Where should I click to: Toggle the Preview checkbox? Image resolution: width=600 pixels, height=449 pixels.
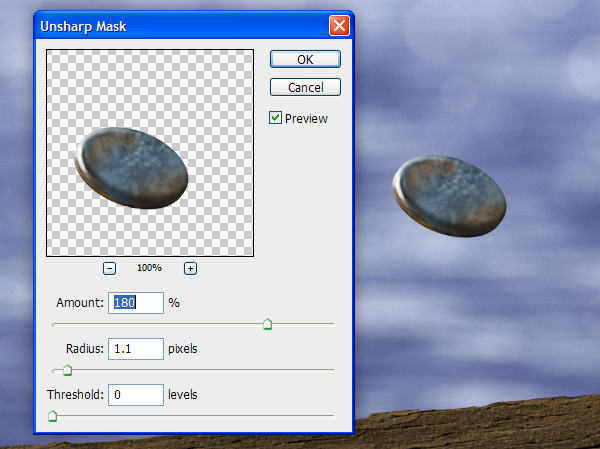[275, 118]
